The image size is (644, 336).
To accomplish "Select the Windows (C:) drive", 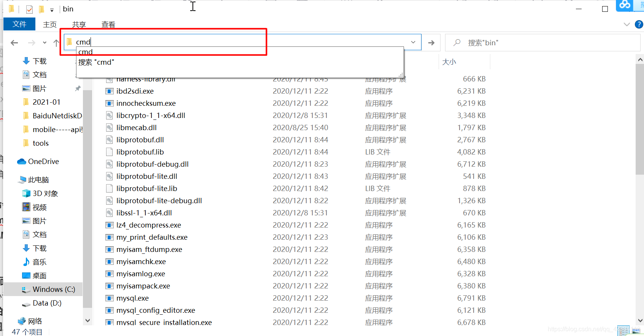I will (x=54, y=289).
